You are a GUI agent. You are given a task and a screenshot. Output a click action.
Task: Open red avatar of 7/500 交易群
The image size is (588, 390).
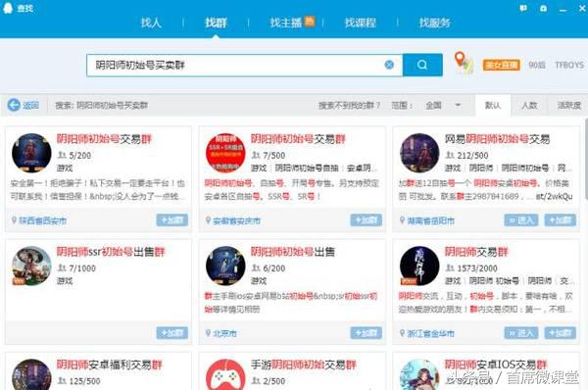[x=225, y=153]
